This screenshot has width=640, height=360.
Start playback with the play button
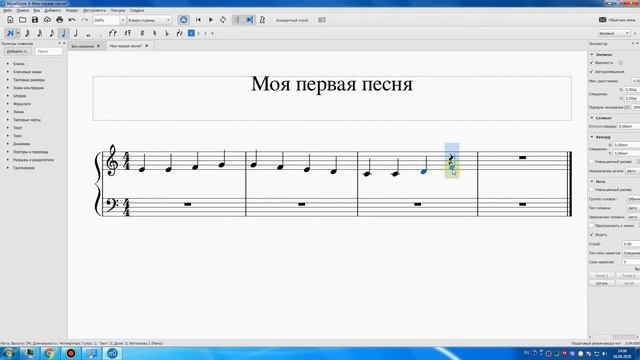[211, 20]
